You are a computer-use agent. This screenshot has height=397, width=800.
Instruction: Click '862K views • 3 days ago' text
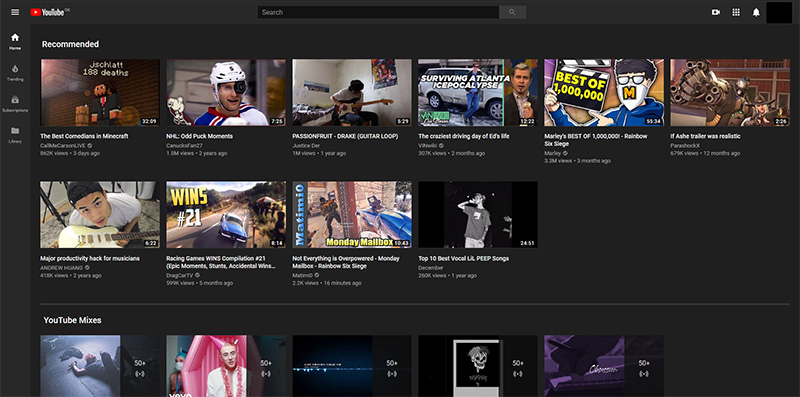pos(70,154)
